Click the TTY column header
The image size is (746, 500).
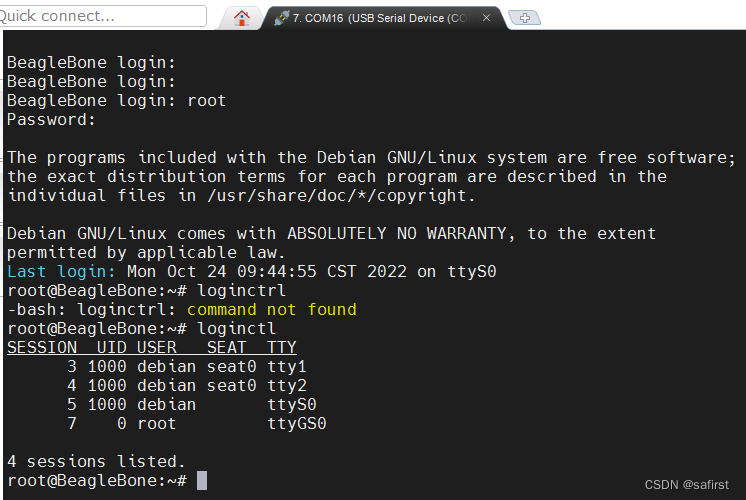click(282, 347)
